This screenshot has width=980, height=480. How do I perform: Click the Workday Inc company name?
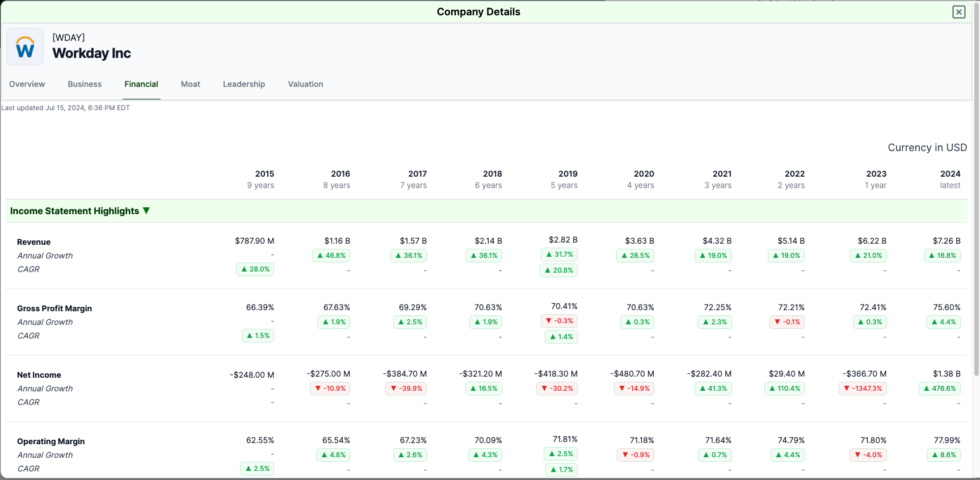click(92, 53)
